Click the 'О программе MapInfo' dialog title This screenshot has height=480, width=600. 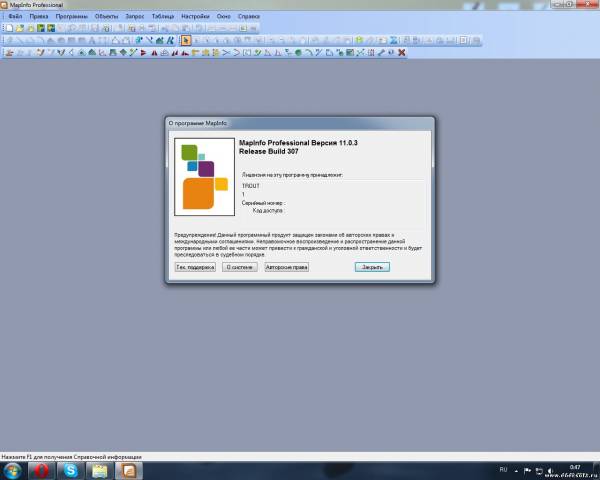(198, 123)
